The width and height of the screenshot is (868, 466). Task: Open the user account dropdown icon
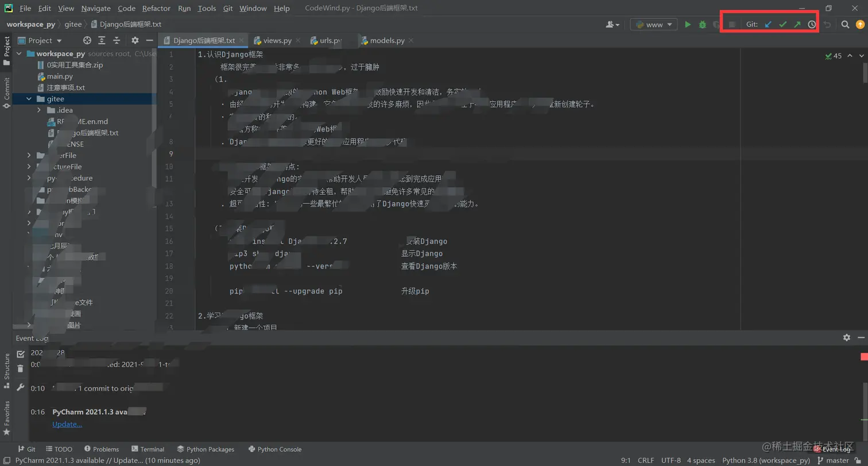click(613, 25)
